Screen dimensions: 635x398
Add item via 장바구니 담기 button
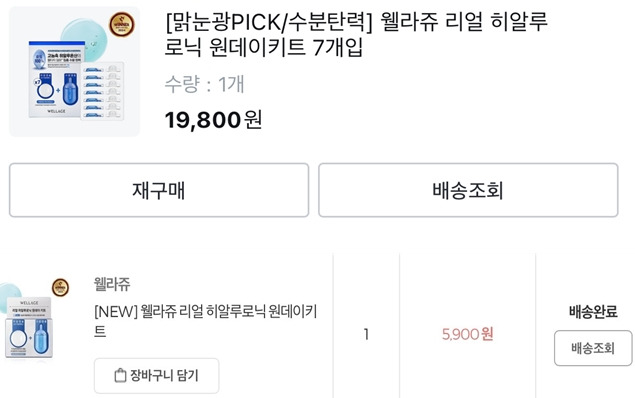(x=156, y=375)
